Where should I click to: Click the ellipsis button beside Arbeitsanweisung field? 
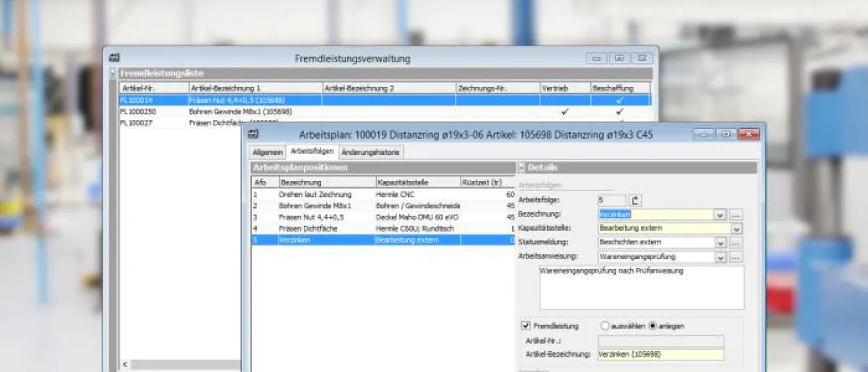(x=736, y=256)
